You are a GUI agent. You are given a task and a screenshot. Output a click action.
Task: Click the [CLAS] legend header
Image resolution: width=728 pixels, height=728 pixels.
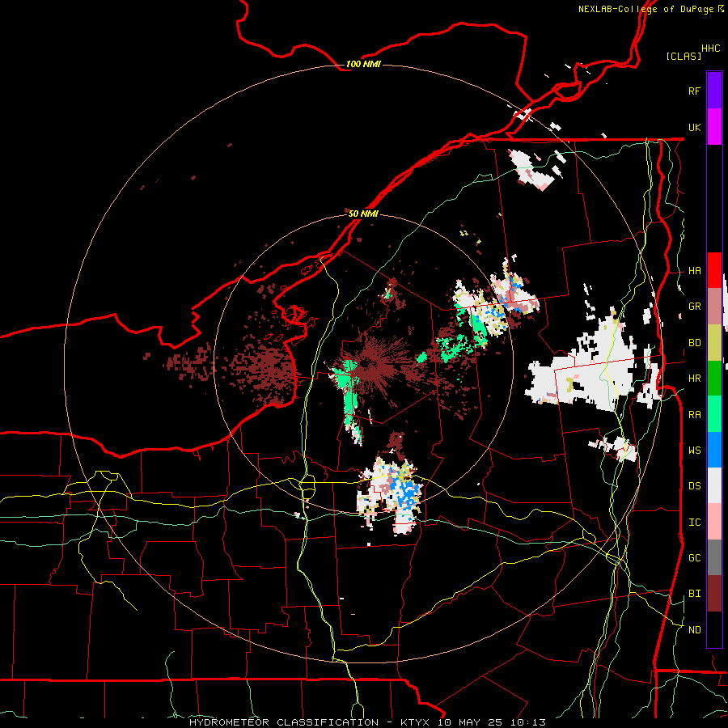tap(684, 56)
